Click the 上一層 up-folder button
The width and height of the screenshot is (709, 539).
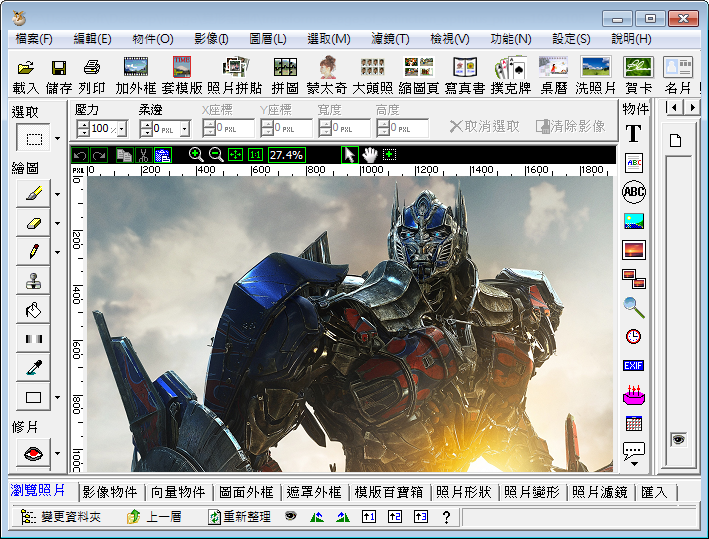coord(154,516)
